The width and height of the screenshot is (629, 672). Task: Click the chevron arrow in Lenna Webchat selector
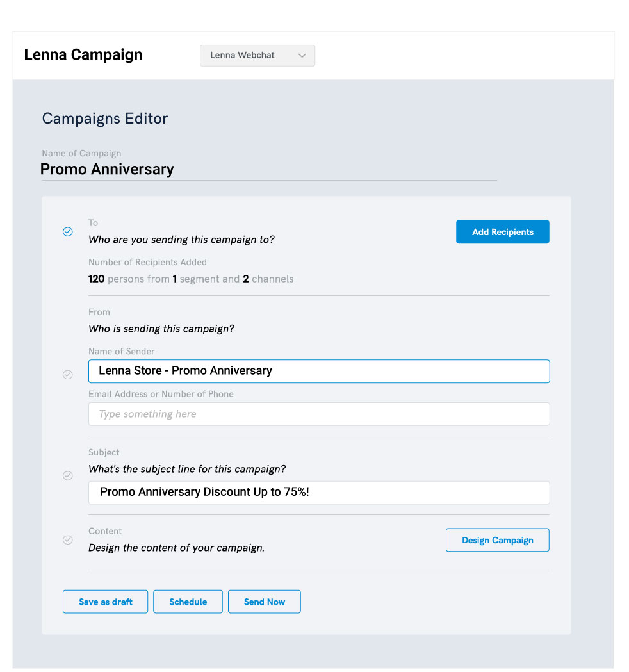pos(302,56)
